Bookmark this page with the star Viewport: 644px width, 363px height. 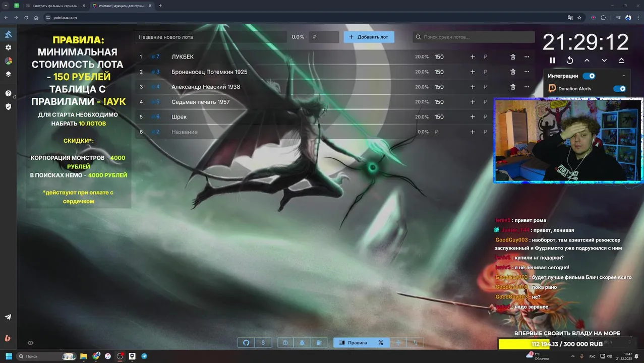[579, 18]
